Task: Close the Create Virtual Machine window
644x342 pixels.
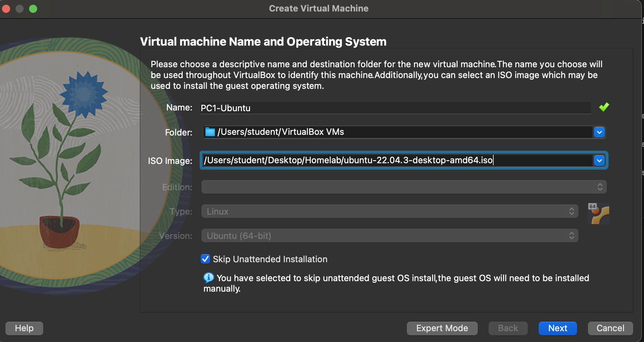Action: click(x=6, y=8)
